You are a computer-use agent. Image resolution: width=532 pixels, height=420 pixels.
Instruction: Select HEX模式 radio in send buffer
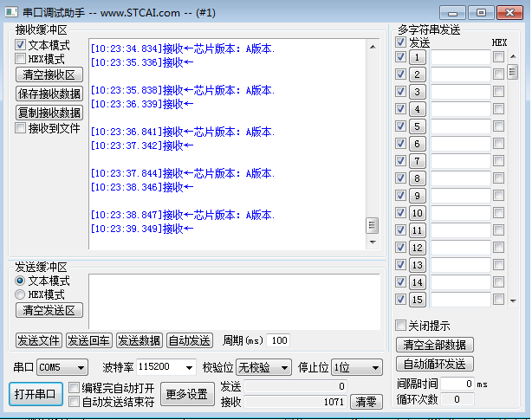tap(20, 294)
